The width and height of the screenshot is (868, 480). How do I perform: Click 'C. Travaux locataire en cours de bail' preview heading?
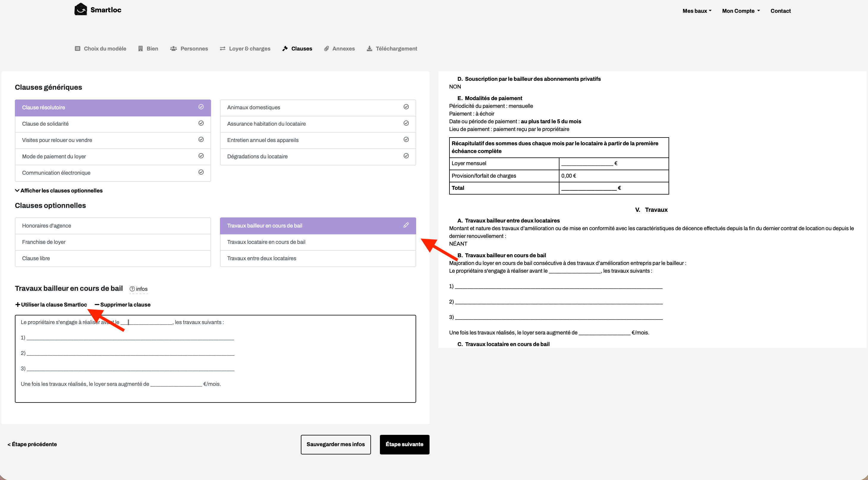click(x=504, y=344)
